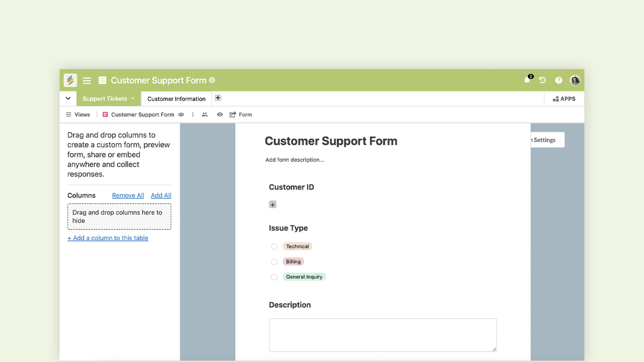Open the revision history clock icon

coord(543,80)
